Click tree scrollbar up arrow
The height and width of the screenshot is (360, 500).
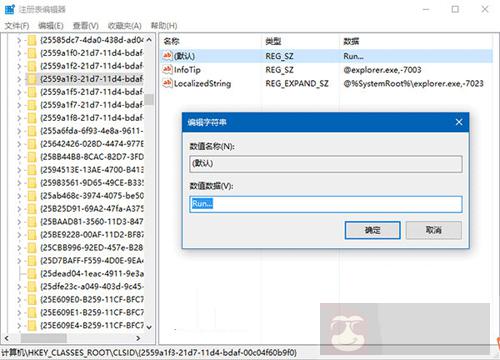pyautogui.click(x=149, y=39)
